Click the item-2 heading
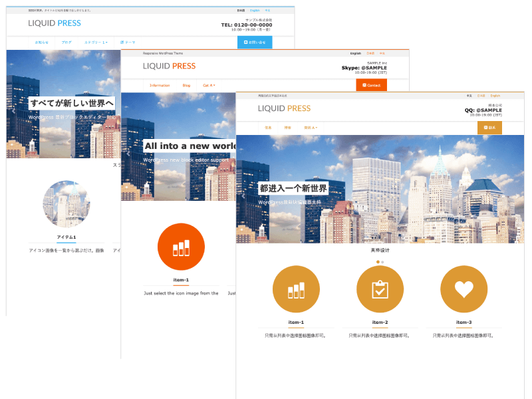The image size is (532, 399). tap(380, 323)
